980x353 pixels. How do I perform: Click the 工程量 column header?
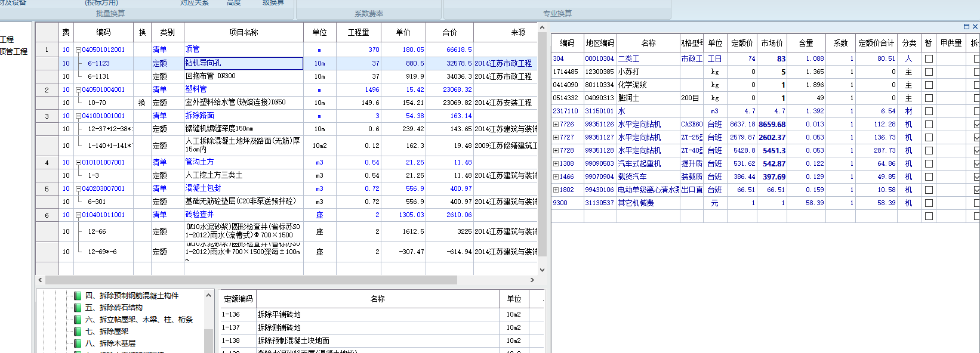[358, 33]
